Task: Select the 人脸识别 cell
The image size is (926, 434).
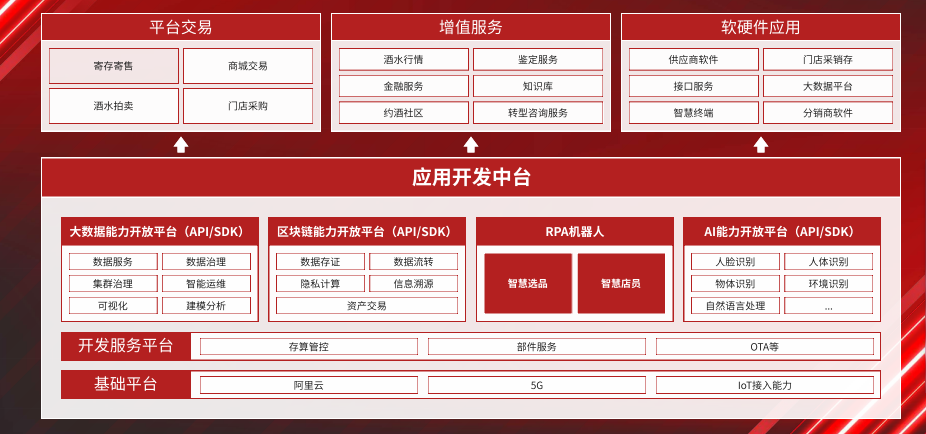Action: [735, 262]
